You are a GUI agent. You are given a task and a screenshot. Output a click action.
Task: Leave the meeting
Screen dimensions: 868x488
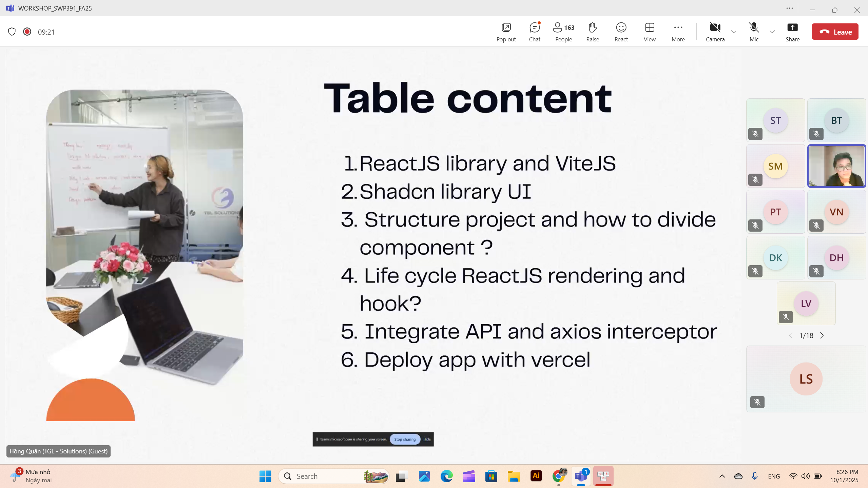(x=835, y=32)
